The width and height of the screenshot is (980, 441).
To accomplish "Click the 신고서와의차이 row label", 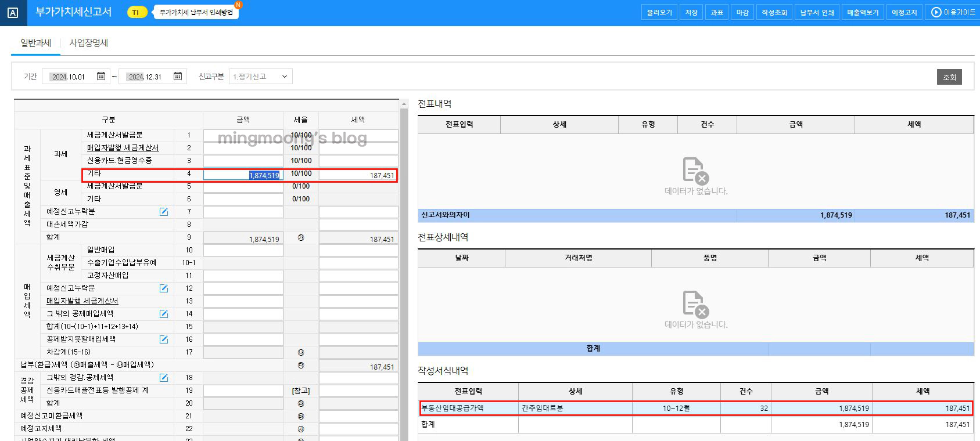I will [446, 215].
